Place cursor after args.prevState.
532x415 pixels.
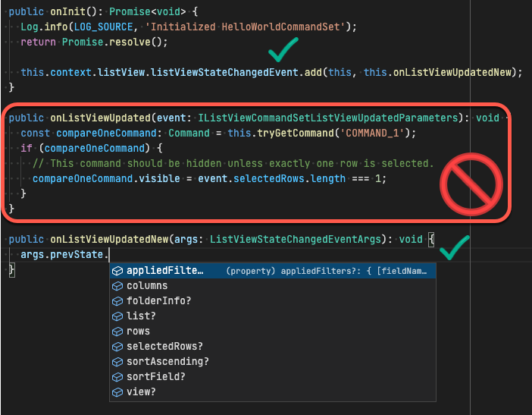click(x=109, y=255)
